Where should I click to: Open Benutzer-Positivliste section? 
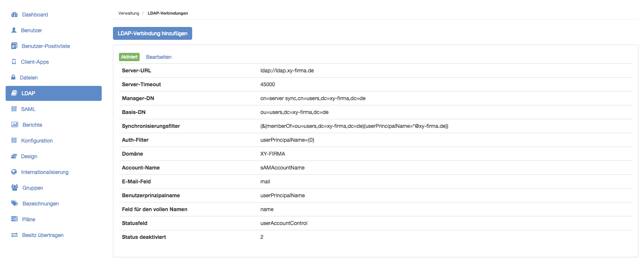[46, 46]
